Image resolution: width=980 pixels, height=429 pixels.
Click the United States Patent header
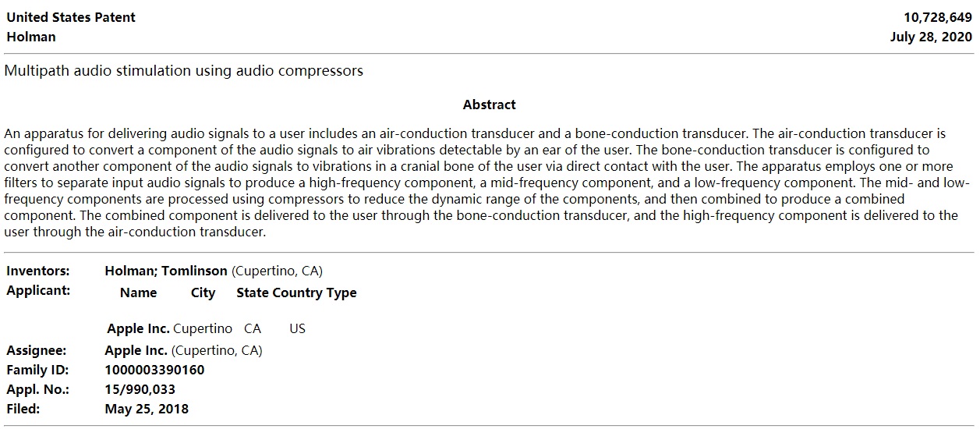[71, 17]
